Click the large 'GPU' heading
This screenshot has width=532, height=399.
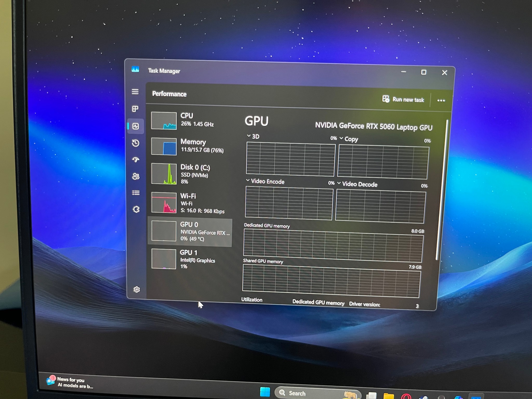pyautogui.click(x=256, y=121)
